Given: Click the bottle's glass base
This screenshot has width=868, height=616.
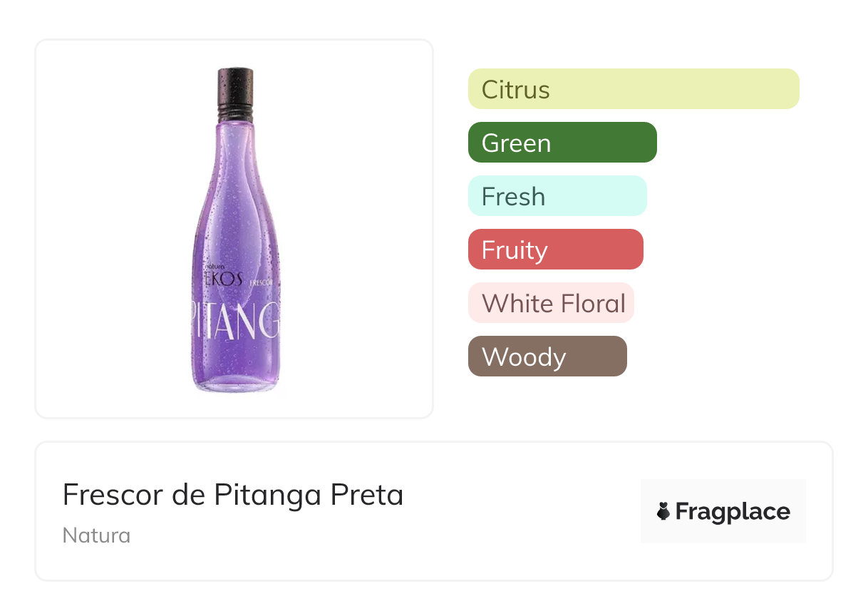Looking at the screenshot, I should [x=235, y=385].
